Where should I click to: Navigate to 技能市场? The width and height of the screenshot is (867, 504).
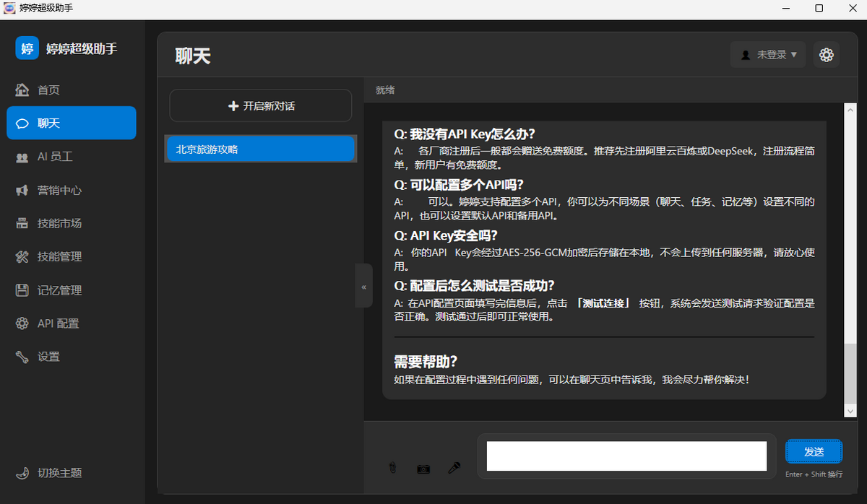(72, 223)
